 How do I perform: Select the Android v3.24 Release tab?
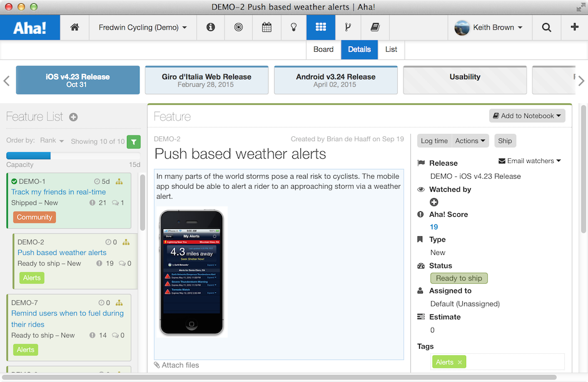(x=336, y=80)
